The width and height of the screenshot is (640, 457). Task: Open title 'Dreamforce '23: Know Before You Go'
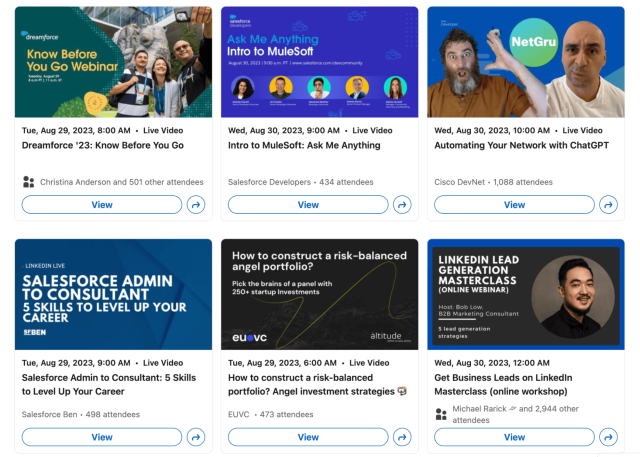[103, 145]
